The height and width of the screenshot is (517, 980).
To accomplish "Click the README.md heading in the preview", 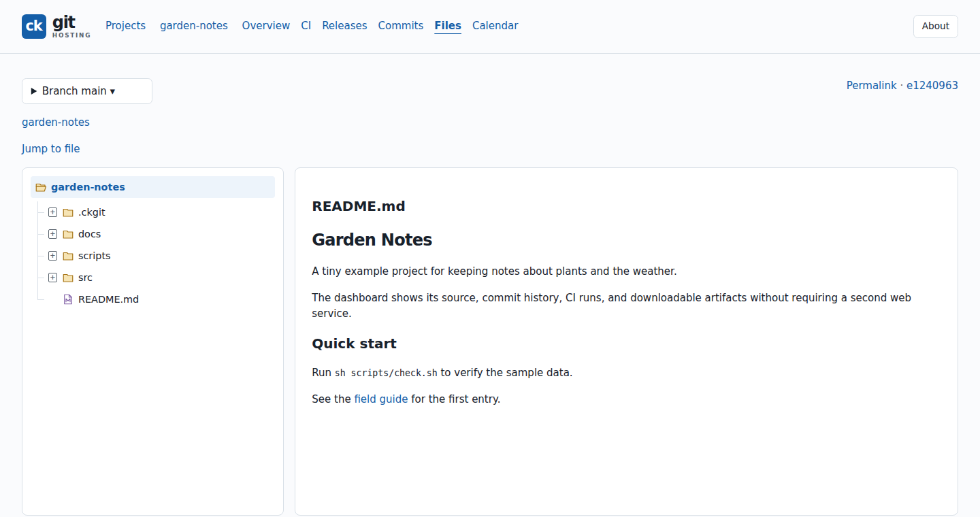I will click(359, 206).
